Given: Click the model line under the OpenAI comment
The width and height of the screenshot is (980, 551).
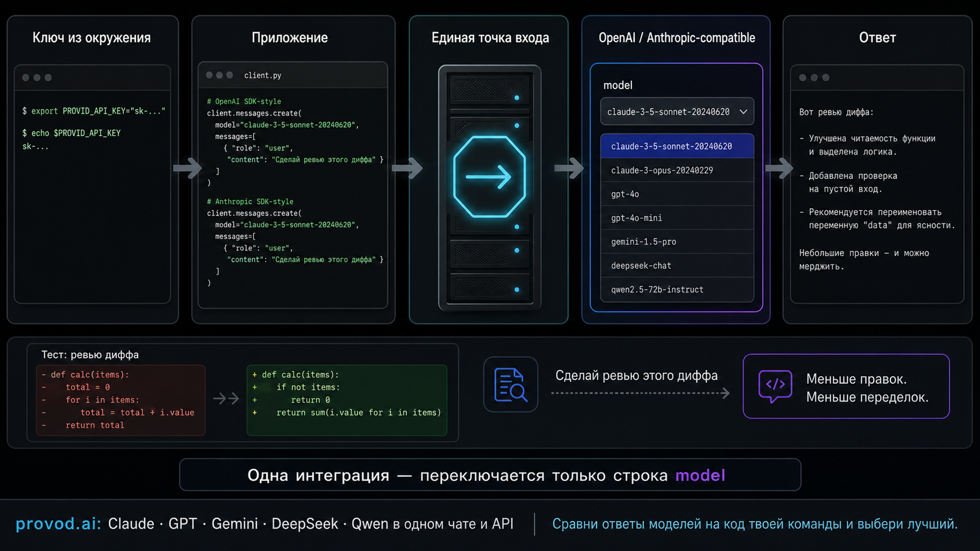Looking at the screenshot, I should point(287,125).
